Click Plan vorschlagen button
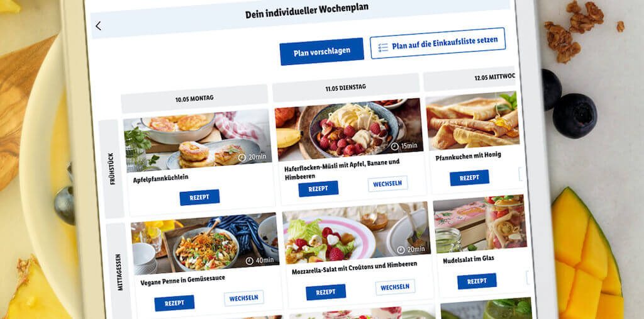Viewport: 644px width, 319px height. coord(321,52)
